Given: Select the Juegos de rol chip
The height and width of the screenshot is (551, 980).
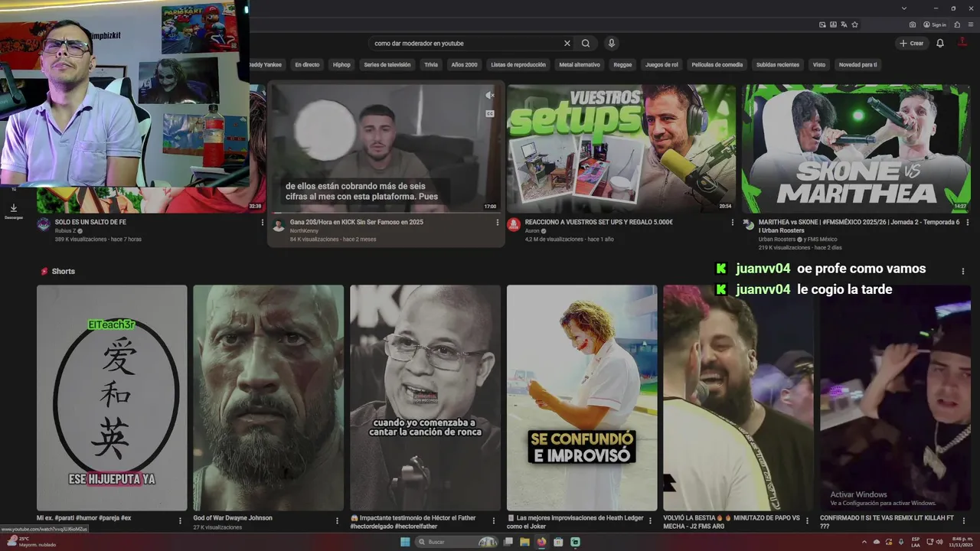Looking at the screenshot, I should [661, 65].
